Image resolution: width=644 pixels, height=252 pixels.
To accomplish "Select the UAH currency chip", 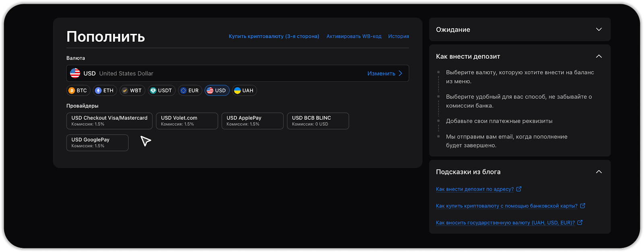I will coord(244,90).
